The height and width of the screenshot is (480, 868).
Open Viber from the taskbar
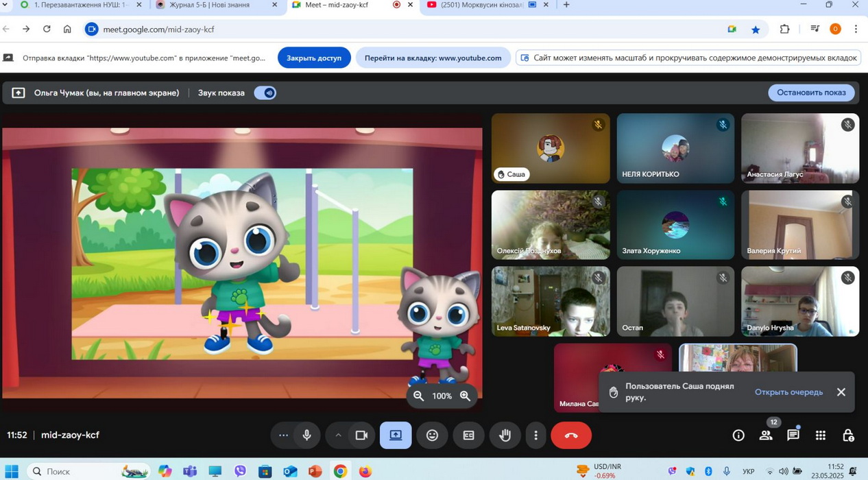coord(240,471)
